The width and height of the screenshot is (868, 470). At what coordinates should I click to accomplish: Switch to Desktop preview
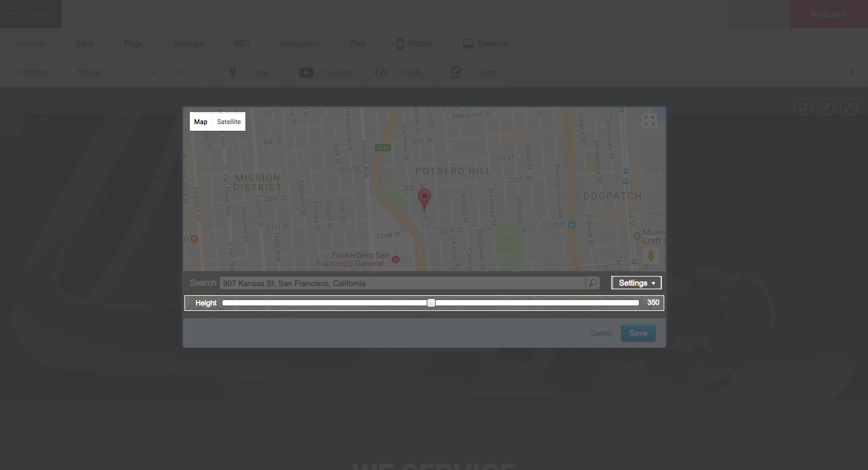click(x=485, y=43)
